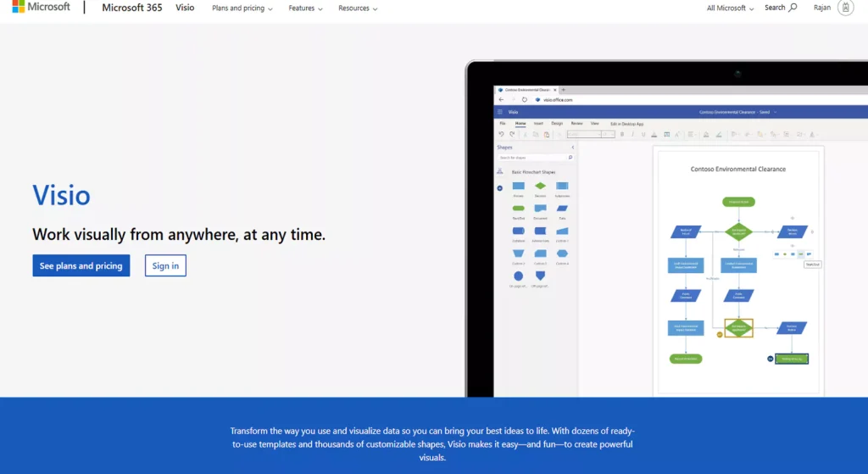Image resolution: width=868 pixels, height=474 pixels.
Task: Expand the Features menu
Action: pos(305,8)
